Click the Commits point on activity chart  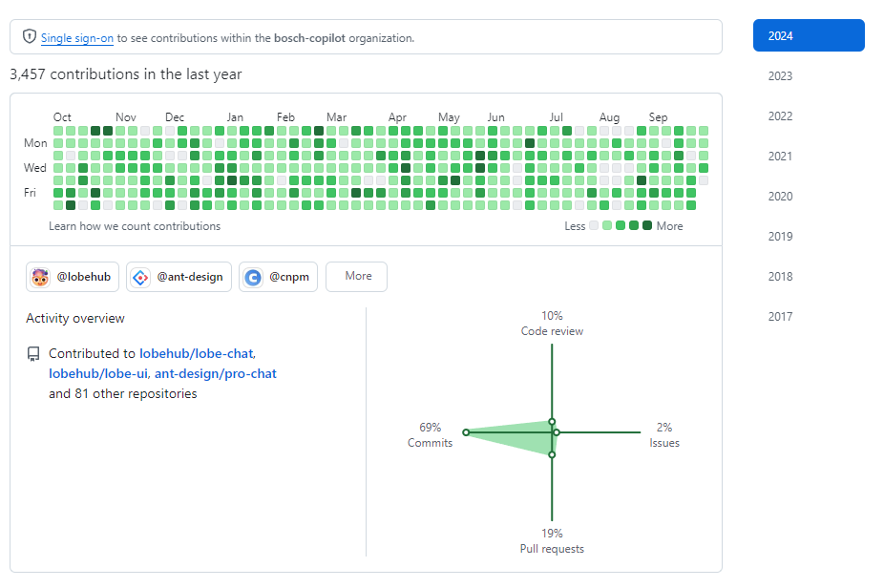466,432
